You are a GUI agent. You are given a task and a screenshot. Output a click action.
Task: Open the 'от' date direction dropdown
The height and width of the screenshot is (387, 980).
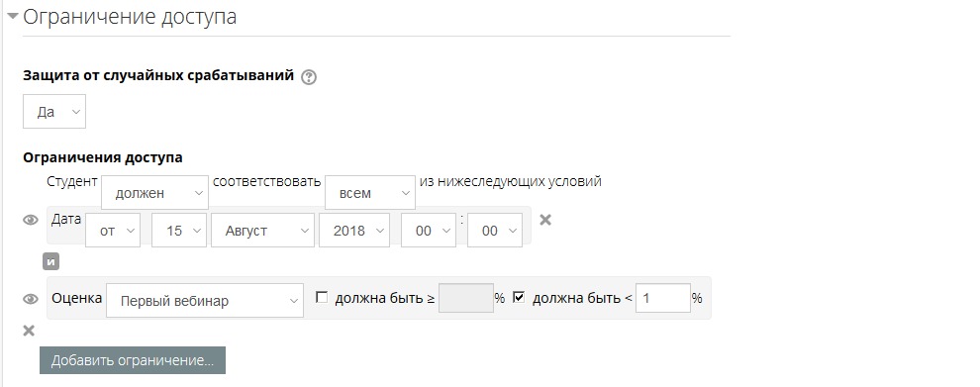tap(113, 230)
